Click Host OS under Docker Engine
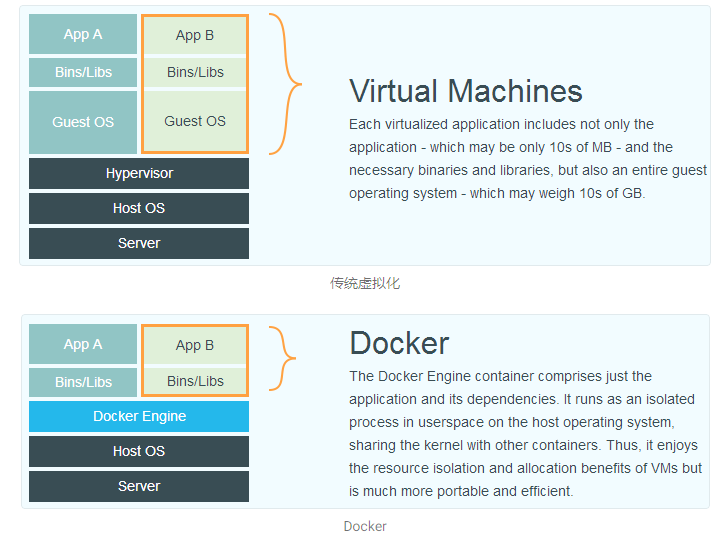The height and width of the screenshot is (547, 721). (x=139, y=451)
